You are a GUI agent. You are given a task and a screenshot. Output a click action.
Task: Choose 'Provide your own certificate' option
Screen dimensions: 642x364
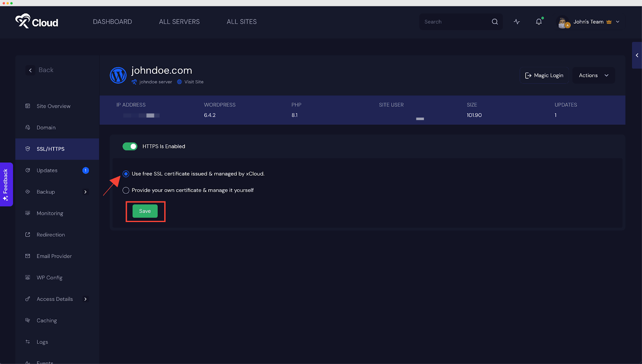point(126,190)
